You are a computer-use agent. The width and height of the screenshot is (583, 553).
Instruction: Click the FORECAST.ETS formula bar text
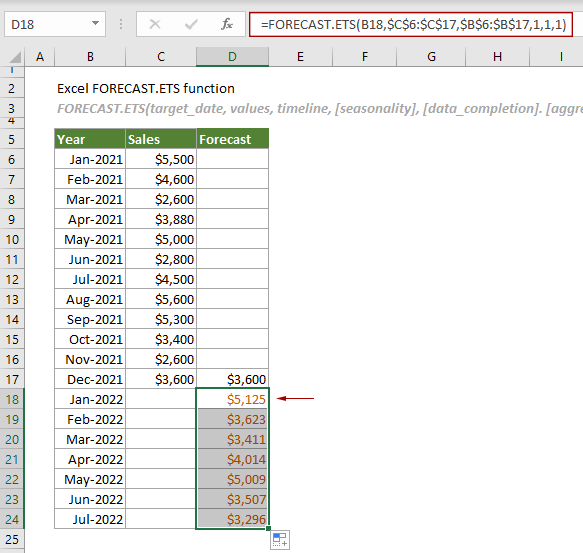413,25
